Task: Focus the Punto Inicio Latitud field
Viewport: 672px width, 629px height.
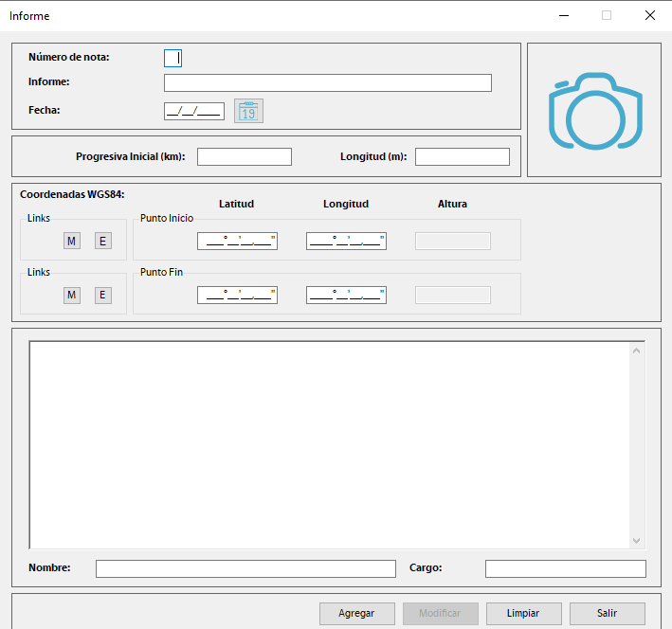Action: coord(237,242)
